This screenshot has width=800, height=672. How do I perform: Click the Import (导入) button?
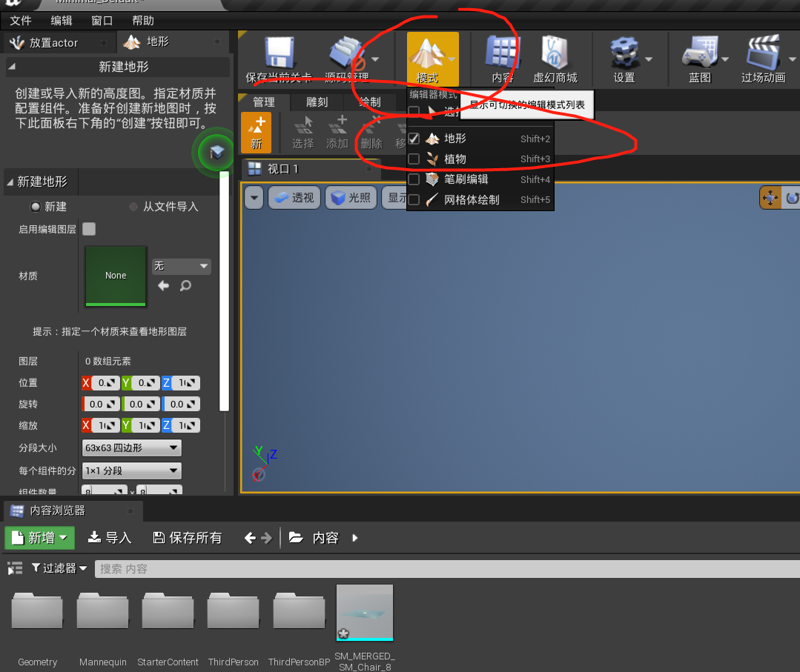point(110,538)
